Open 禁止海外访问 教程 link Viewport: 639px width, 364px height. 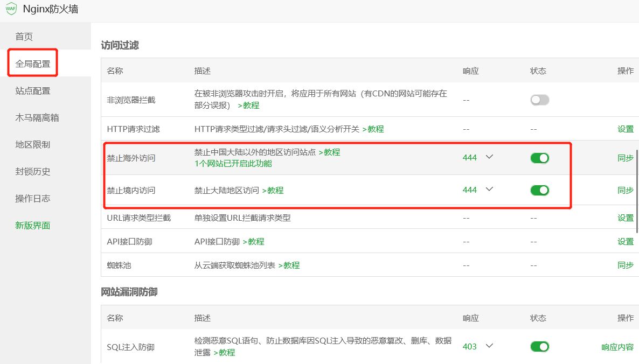click(330, 152)
